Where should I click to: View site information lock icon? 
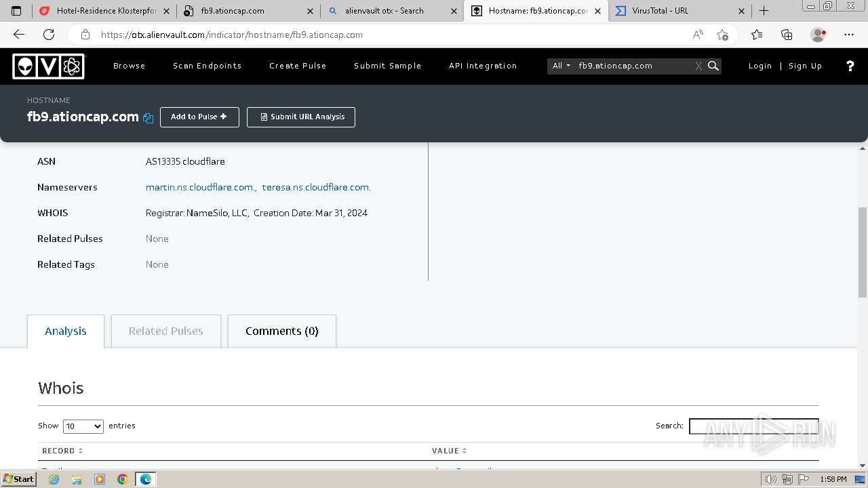click(x=85, y=35)
